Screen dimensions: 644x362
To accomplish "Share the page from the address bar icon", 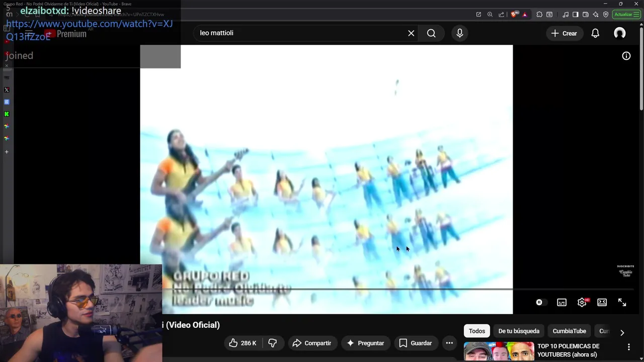I will (x=502, y=15).
